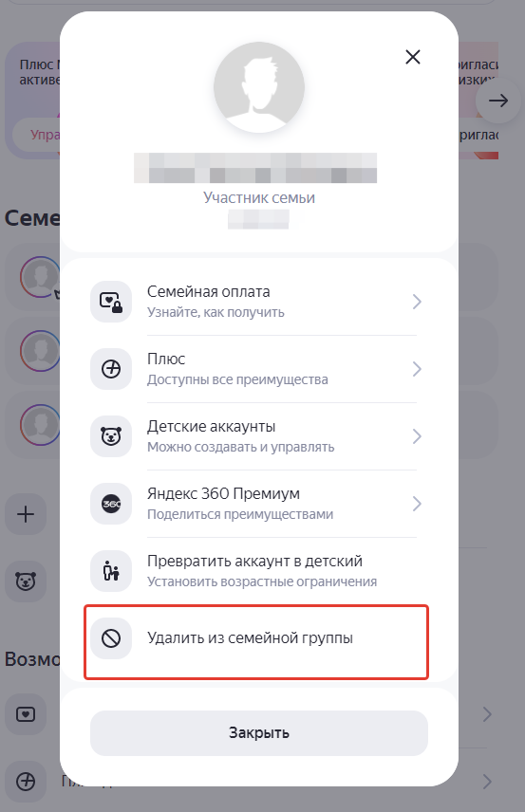Close the dialog with the X icon

[x=413, y=57]
